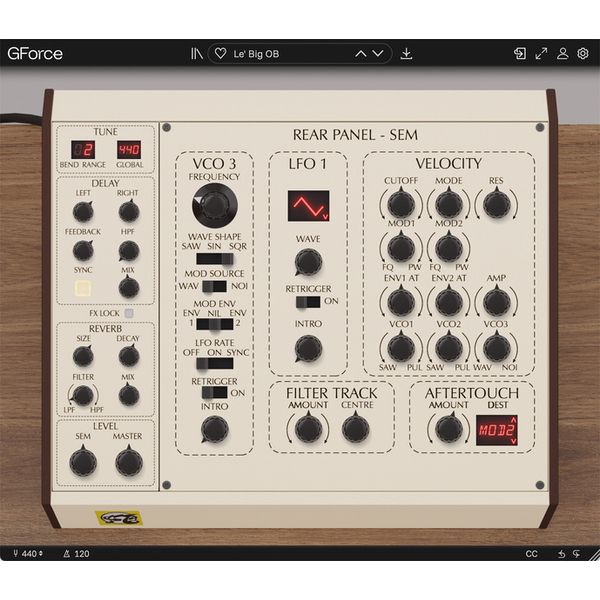Click the tuning fork icon
600x600 pixels.
tap(16, 553)
